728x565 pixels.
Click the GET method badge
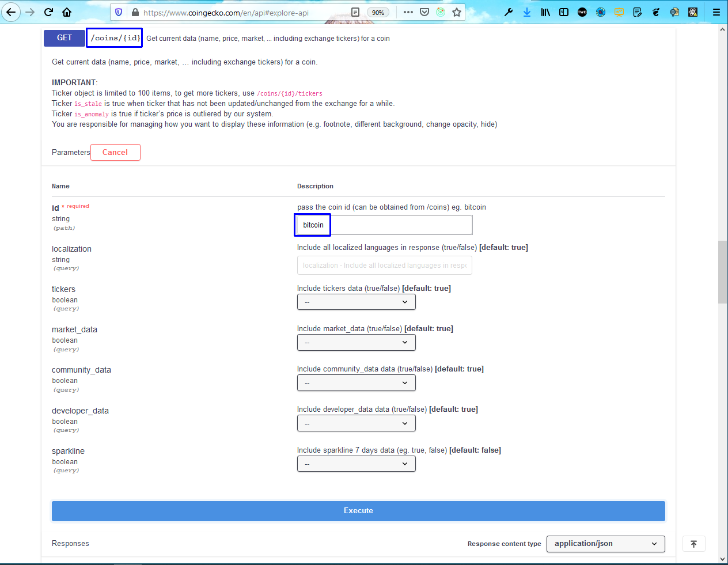(x=65, y=38)
